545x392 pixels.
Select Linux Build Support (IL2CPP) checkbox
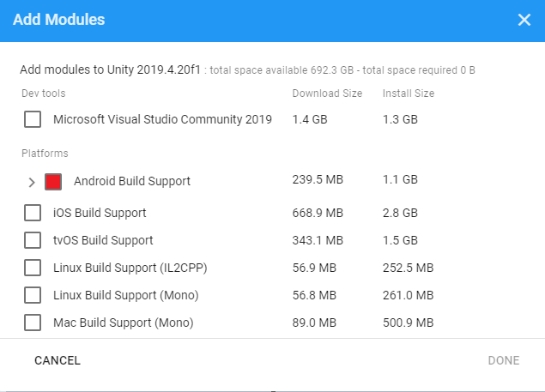click(33, 268)
